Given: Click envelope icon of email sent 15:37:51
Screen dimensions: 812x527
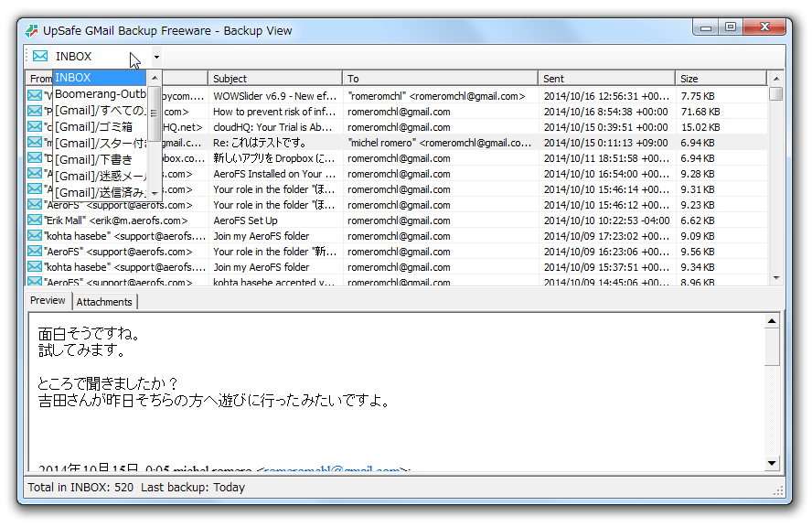Looking at the screenshot, I should point(35,266).
